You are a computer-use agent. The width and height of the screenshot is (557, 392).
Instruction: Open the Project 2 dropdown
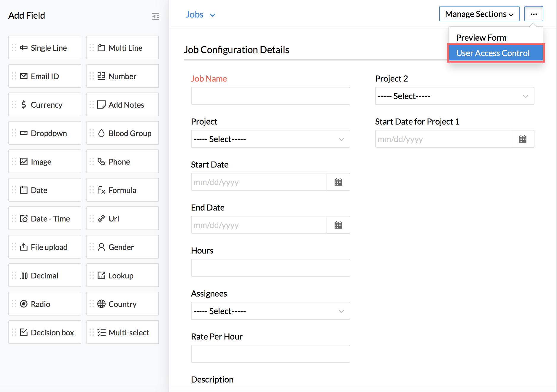(x=454, y=96)
